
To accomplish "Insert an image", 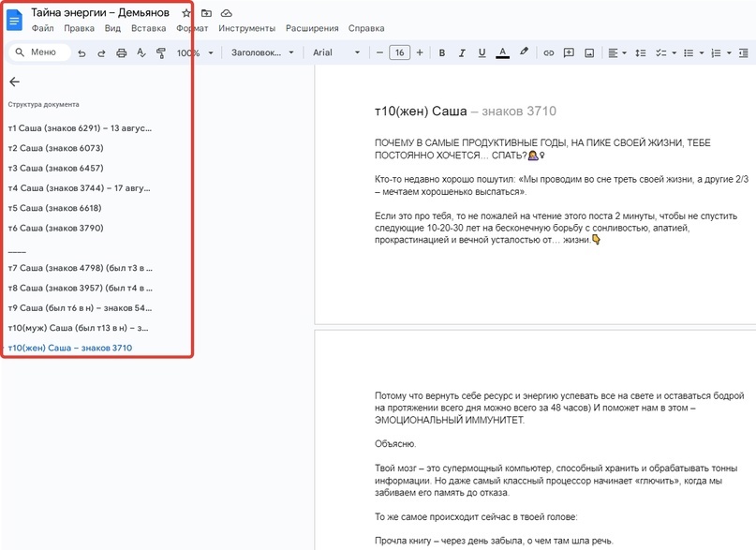I will 589,53.
